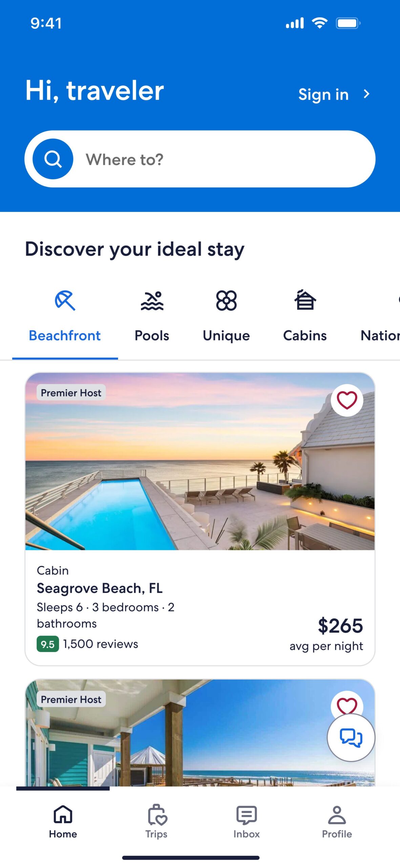400x868 pixels.
Task: Open Profile in bottom navigation
Action: pos(337,821)
